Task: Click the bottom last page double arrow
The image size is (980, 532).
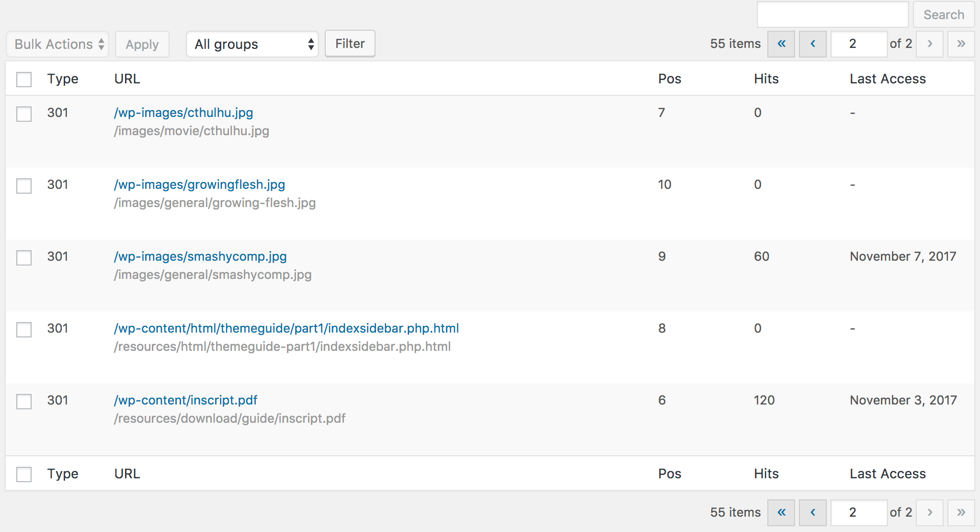Action: (x=961, y=512)
